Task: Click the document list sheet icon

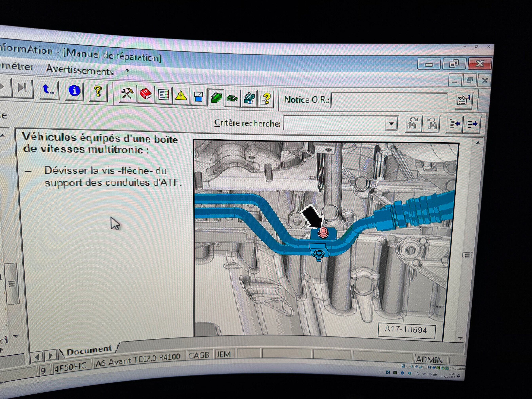Action: pyautogui.click(x=163, y=95)
